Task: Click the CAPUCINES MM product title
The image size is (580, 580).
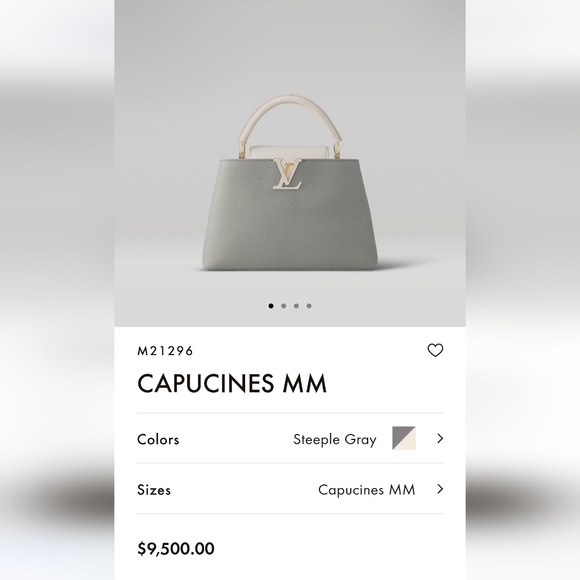Action: [x=232, y=383]
